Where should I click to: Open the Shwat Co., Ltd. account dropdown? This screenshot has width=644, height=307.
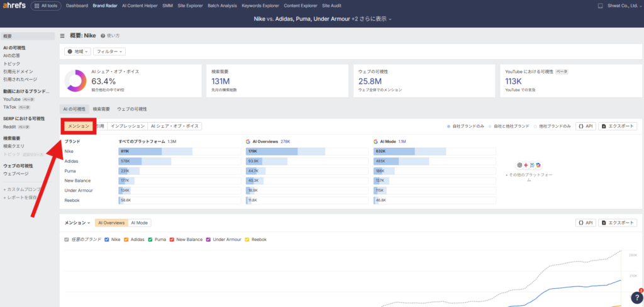[618, 6]
